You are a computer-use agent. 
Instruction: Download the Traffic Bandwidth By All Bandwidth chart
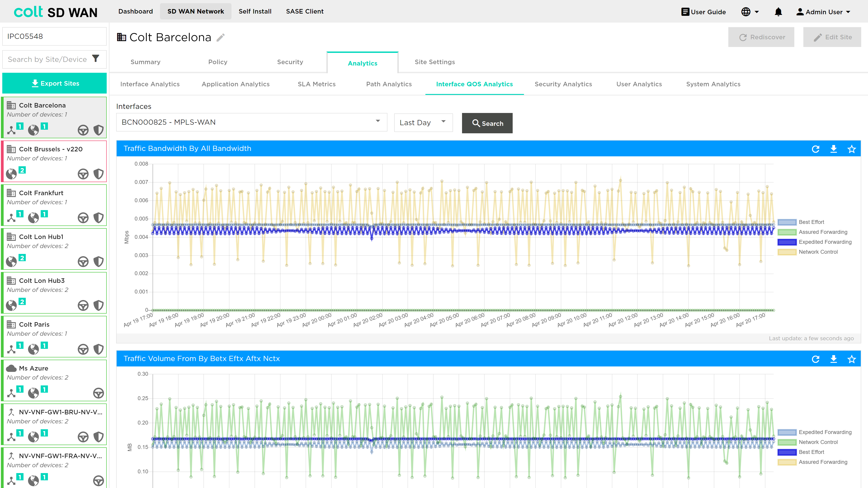[x=834, y=149]
